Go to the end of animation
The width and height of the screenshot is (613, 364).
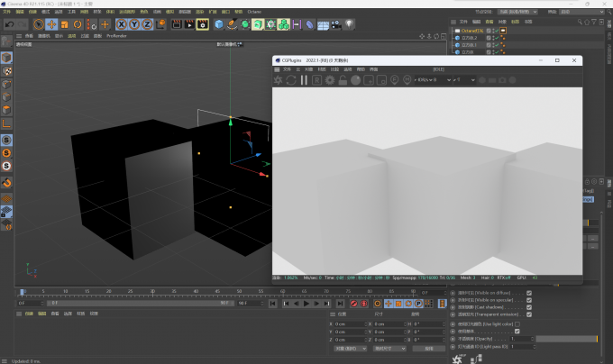340,304
